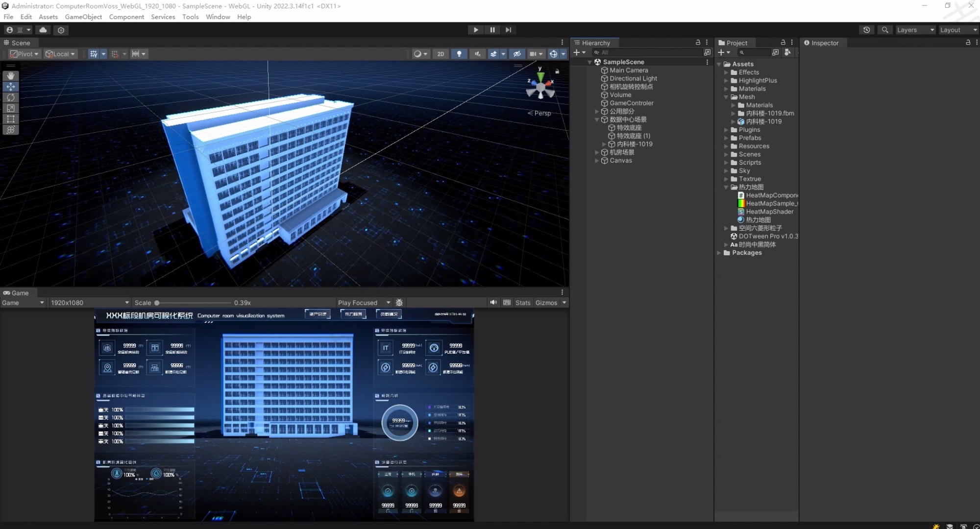This screenshot has width=980, height=529.
Task: Click the Step frame button
Action: coord(508,30)
